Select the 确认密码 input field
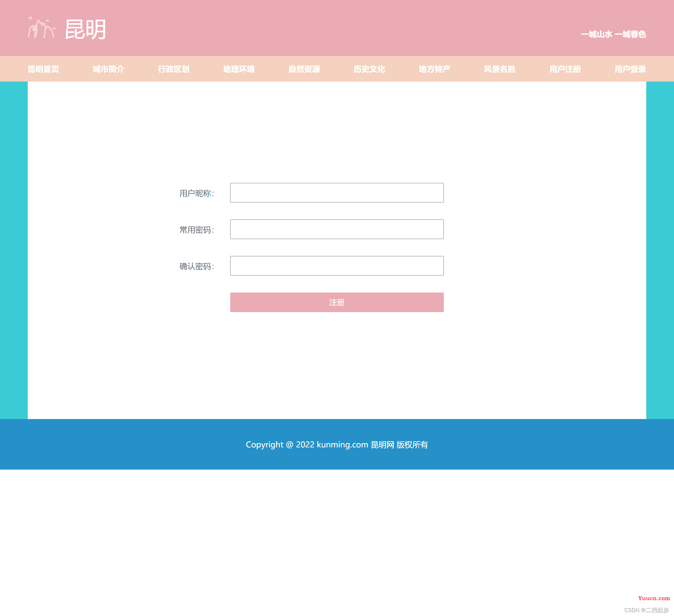Image resolution: width=674 pixels, height=616 pixels. point(337,265)
